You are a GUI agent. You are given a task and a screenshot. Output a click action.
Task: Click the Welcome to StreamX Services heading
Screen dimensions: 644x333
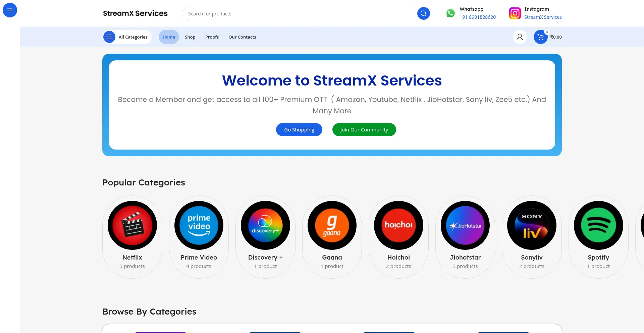tap(332, 80)
